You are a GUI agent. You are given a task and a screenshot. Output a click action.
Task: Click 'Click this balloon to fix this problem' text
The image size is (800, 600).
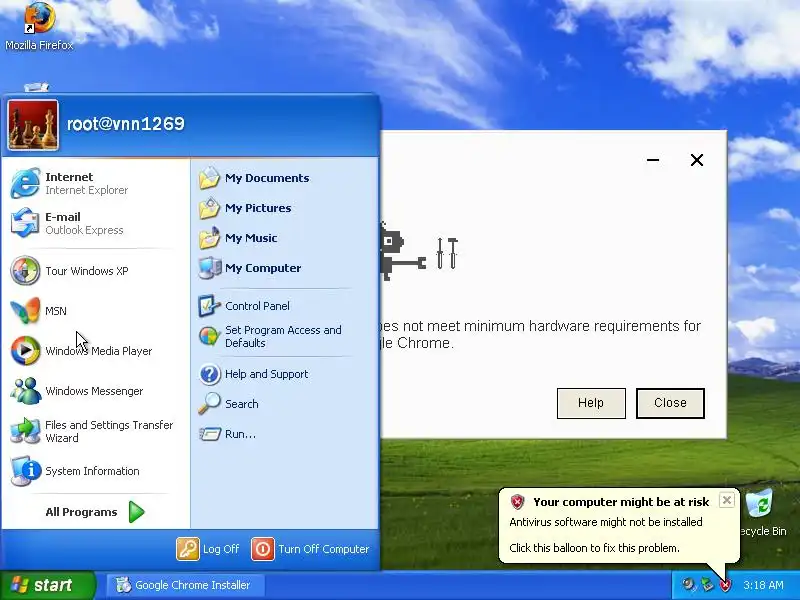coord(594,548)
